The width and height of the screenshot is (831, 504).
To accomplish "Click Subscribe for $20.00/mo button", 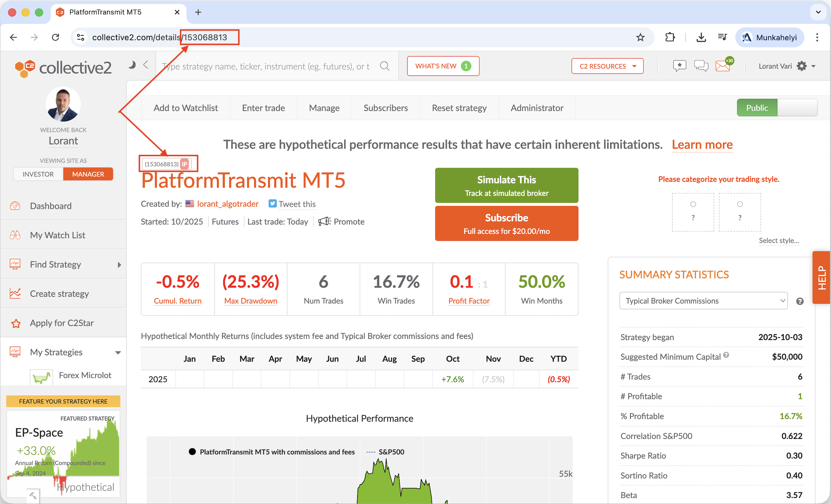I will point(506,223).
